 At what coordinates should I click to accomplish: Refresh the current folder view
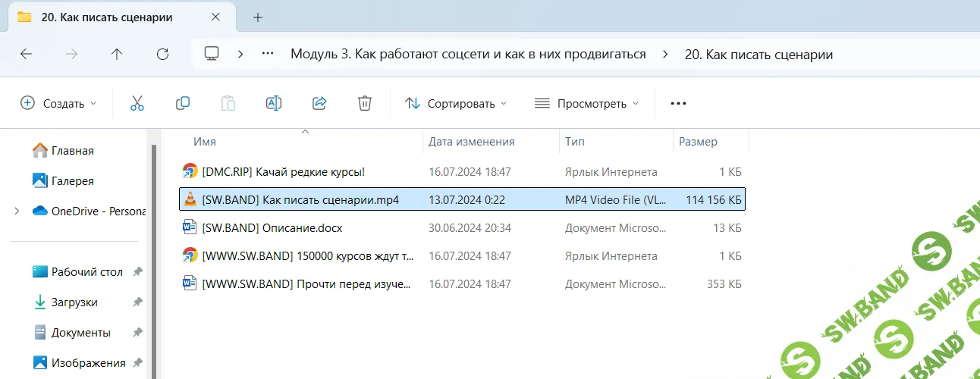click(162, 54)
